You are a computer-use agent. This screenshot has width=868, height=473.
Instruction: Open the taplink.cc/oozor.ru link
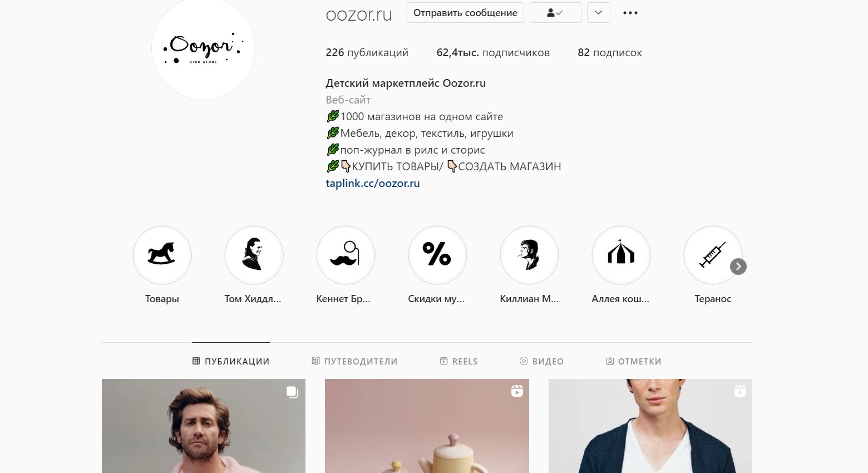tap(373, 183)
